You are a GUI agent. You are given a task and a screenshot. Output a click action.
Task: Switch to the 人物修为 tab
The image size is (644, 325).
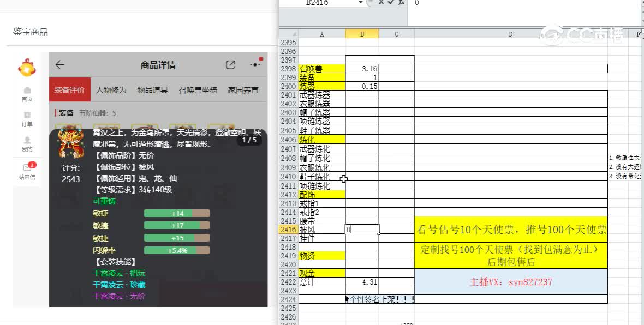pyautogui.click(x=111, y=89)
